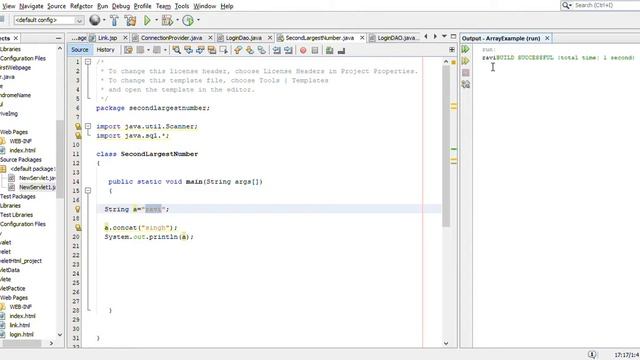Viewport: 640px width, 360px height.
Task: Show the list of open documents
Action: tap(444, 37)
